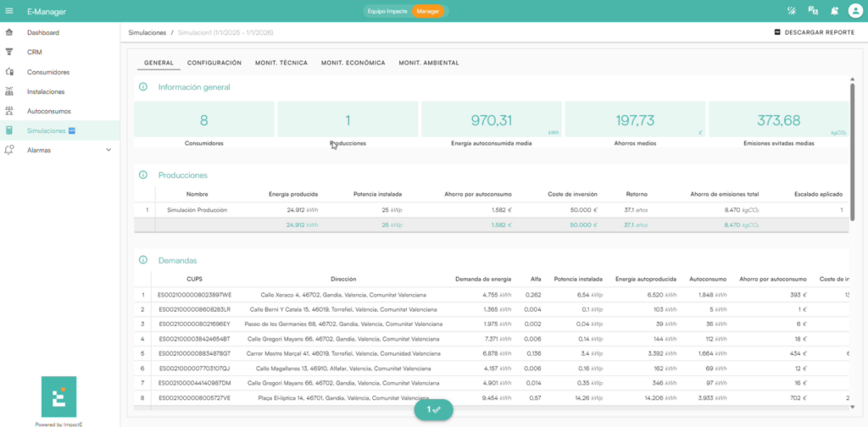The height and width of the screenshot is (427, 868).
Task: Click the Demandas section info icon
Action: click(x=143, y=260)
